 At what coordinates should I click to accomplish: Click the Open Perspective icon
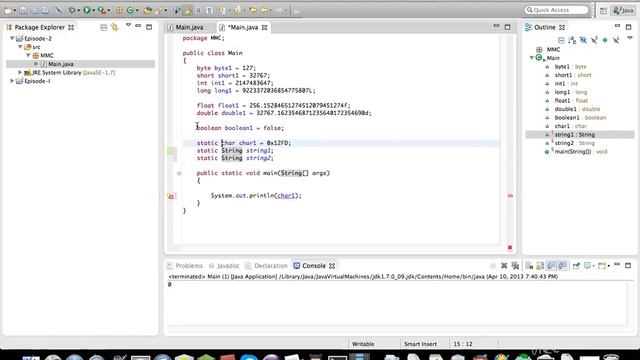[x=603, y=10]
